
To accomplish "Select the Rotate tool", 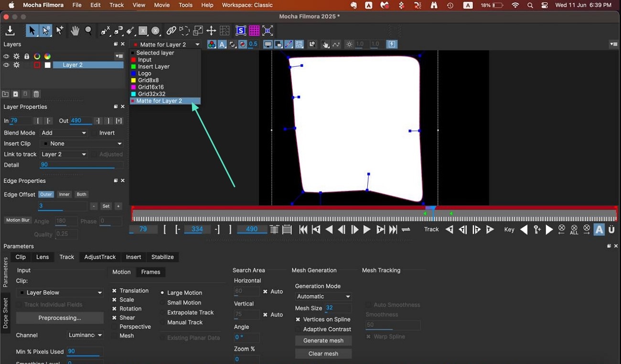I will (x=185, y=31).
